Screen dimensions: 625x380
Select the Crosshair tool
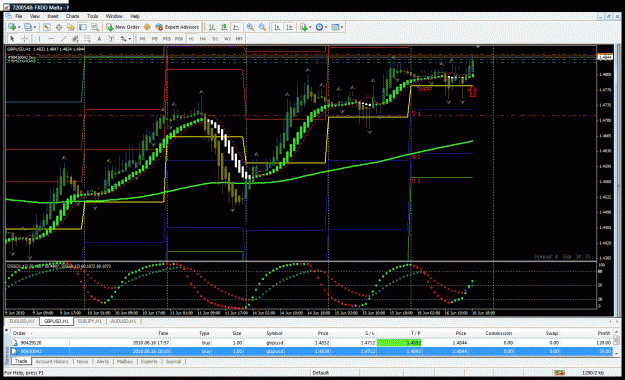[25, 39]
